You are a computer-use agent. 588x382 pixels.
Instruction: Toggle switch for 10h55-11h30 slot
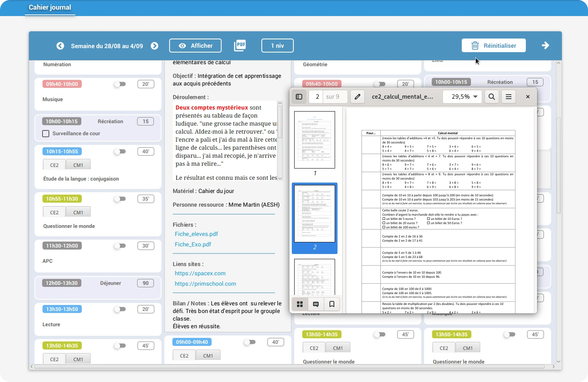pyautogui.click(x=120, y=199)
